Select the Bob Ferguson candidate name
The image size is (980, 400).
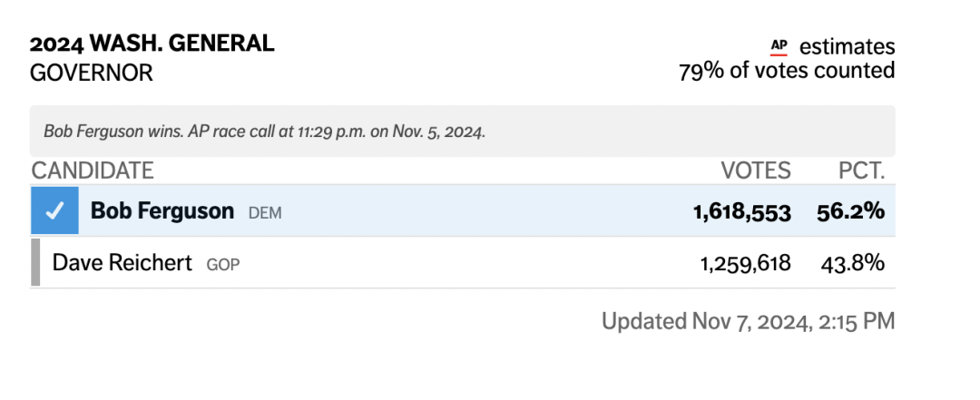[x=162, y=211]
